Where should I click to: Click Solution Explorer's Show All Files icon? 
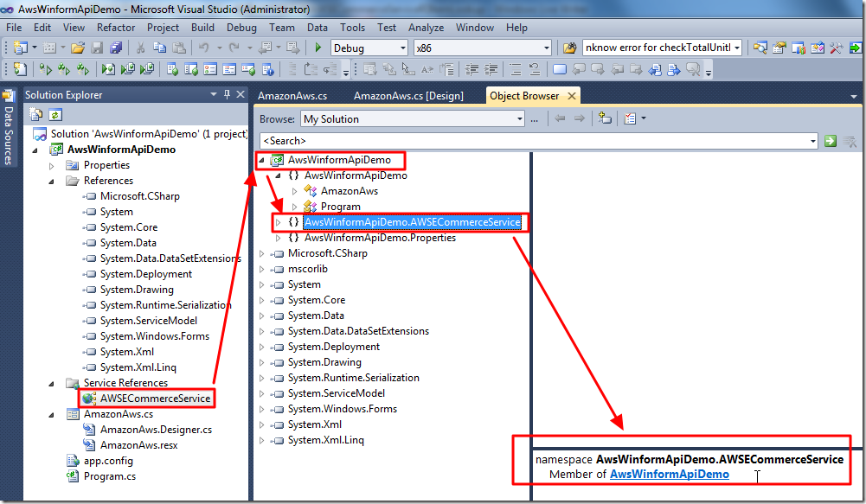(x=35, y=115)
